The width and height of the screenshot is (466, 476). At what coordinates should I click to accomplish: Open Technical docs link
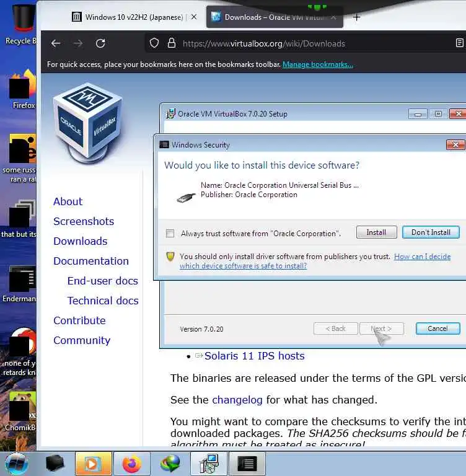click(103, 301)
